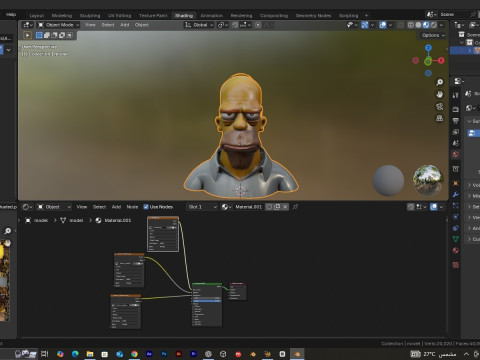Open the pivot point dropdown
Viewport: 480px width, 360px height.
click(223, 25)
